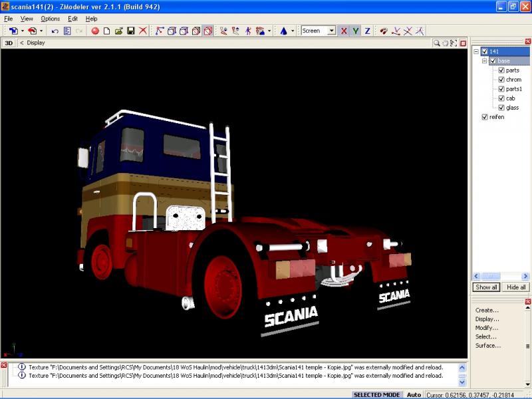This screenshot has width=532, height=399.
Task: Select the Objects level cube icon
Action: click(x=196, y=31)
